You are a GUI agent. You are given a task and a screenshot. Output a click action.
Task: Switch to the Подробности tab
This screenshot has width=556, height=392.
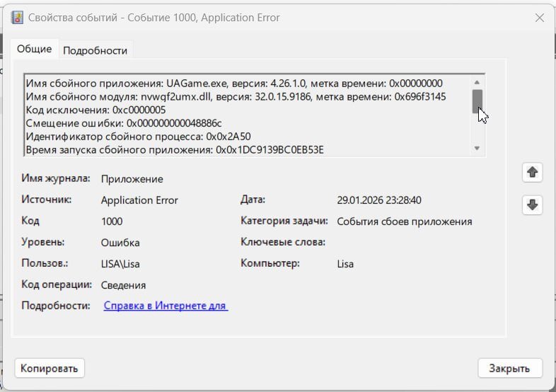[95, 50]
